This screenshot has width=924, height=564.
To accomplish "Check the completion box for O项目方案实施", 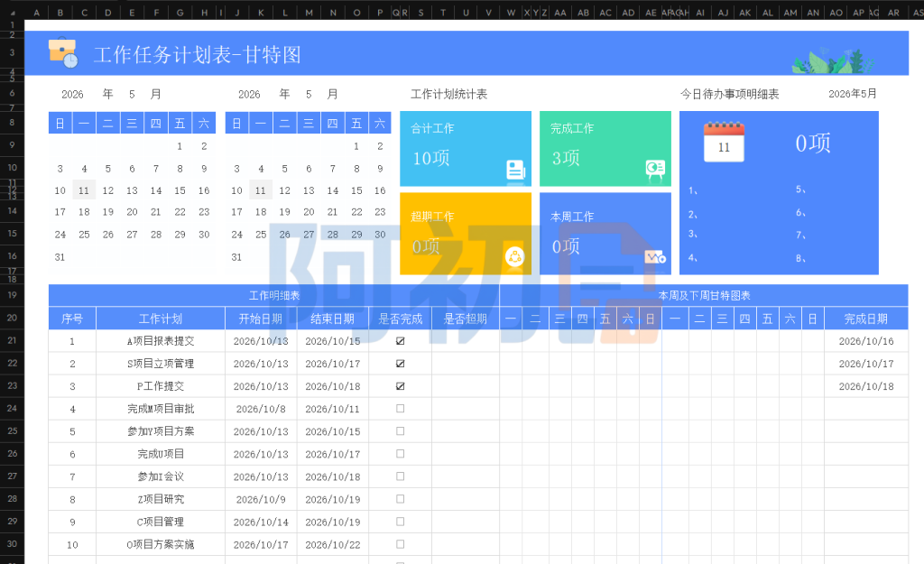I will [400, 544].
